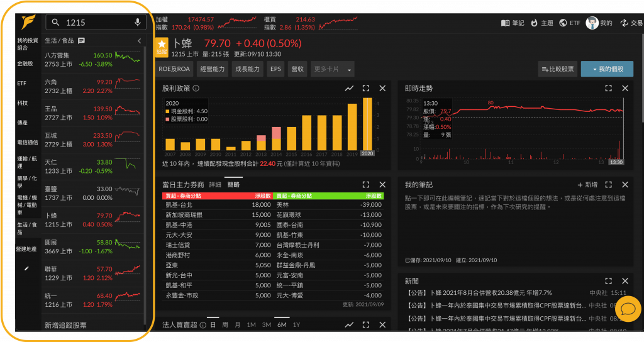Switch 當日主力券商 to 簡略 tab

[234, 185]
